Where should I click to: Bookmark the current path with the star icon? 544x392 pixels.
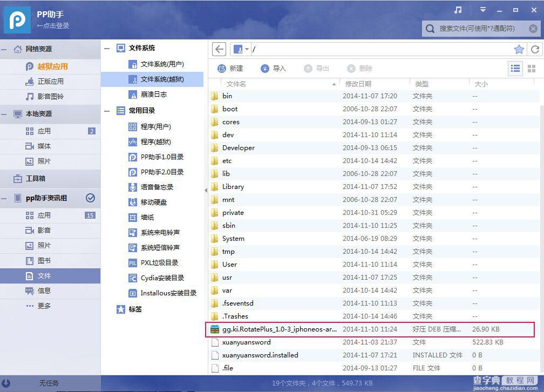pos(519,49)
